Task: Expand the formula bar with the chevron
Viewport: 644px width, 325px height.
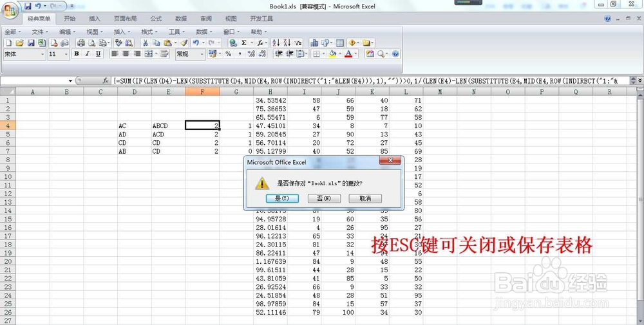Action: pos(639,81)
